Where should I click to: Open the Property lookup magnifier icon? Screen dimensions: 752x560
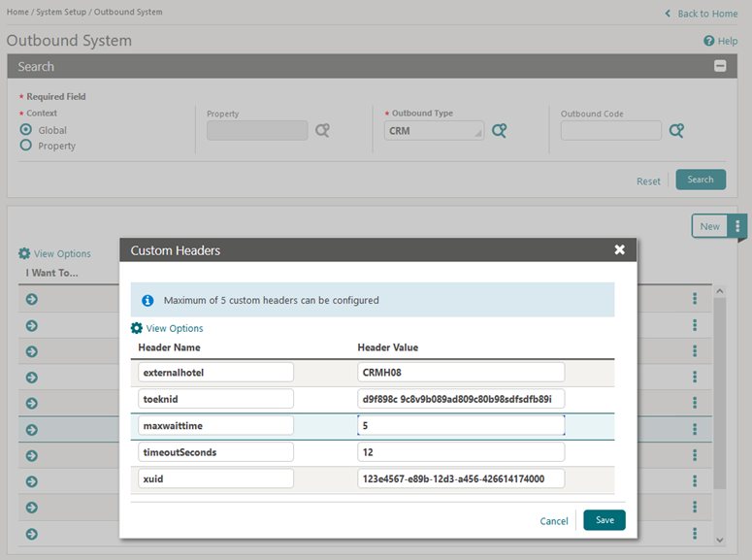click(322, 130)
